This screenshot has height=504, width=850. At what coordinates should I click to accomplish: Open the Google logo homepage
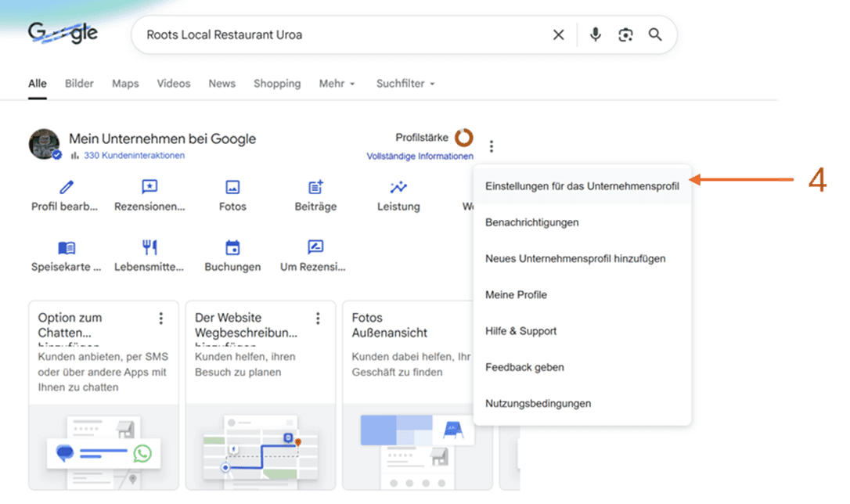(63, 33)
